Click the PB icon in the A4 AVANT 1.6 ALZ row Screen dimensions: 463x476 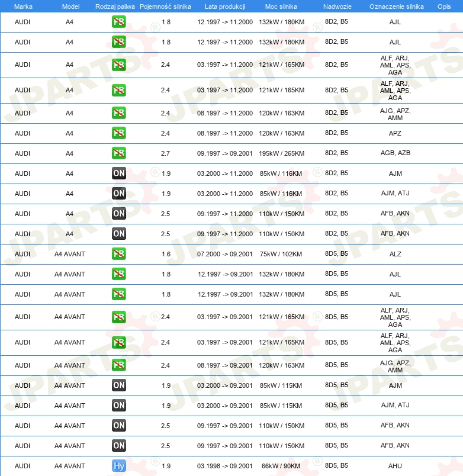click(x=119, y=254)
